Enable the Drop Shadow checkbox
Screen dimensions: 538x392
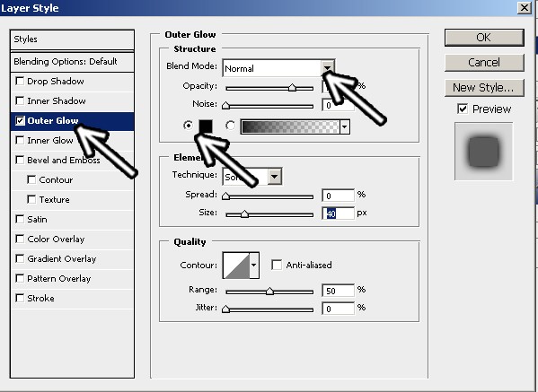pyautogui.click(x=20, y=82)
